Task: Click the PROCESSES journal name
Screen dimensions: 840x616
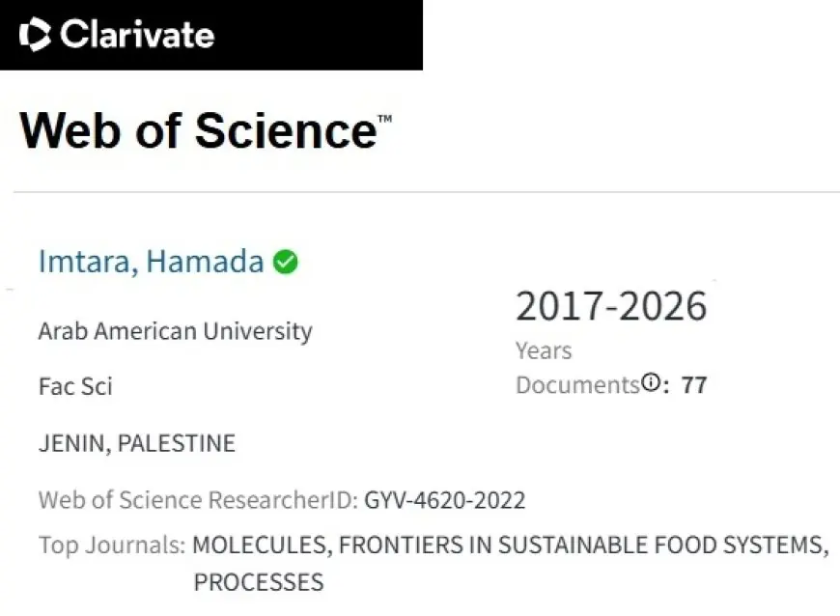Action: (259, 582)
